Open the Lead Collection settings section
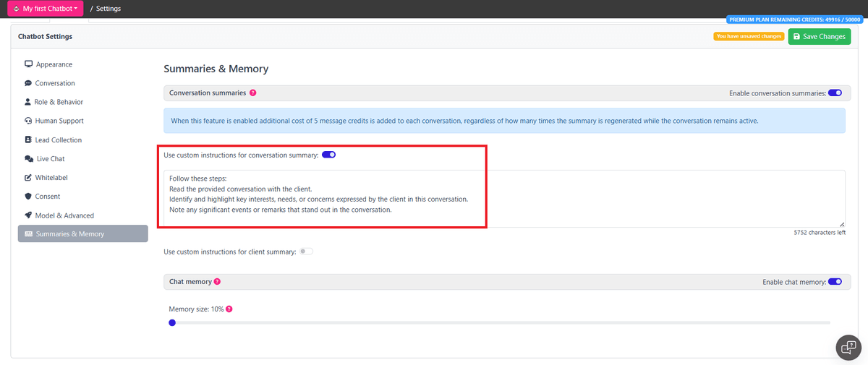The width and height of the screenshot is (868, 365). [x=58, y=139]
